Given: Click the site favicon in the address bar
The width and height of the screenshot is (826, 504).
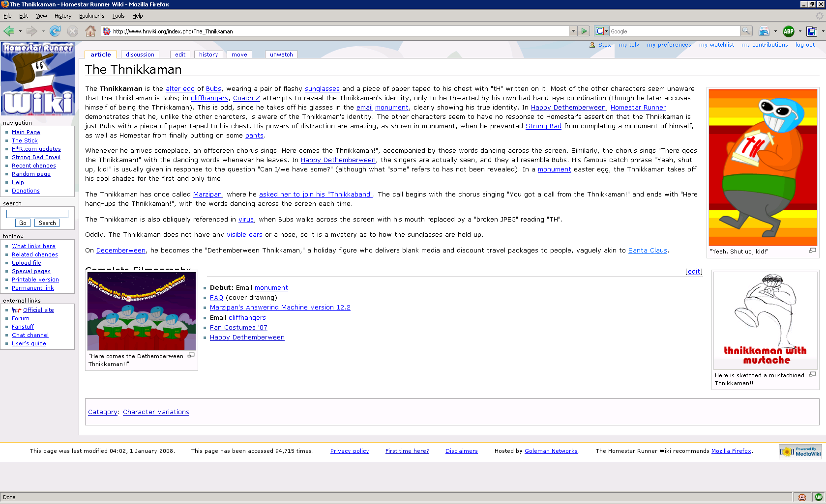Looking at the screenshot, I should point(107,31).
